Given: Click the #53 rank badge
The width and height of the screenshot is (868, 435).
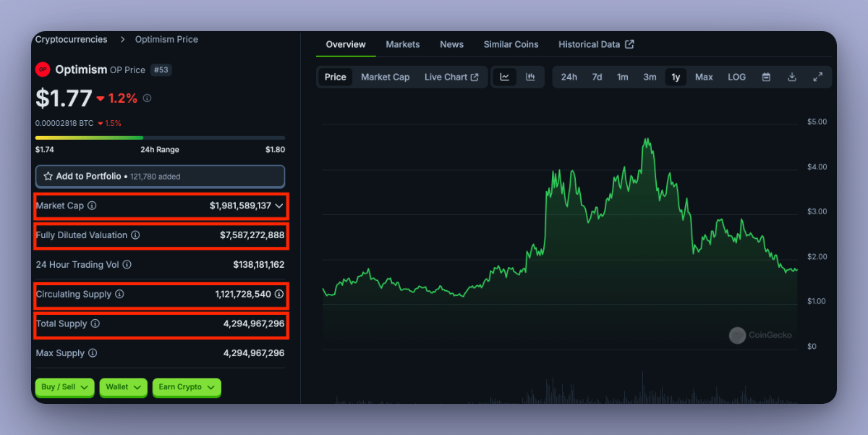Looking at the screenshot, I should pyautogui.click(x=161, y=70).
